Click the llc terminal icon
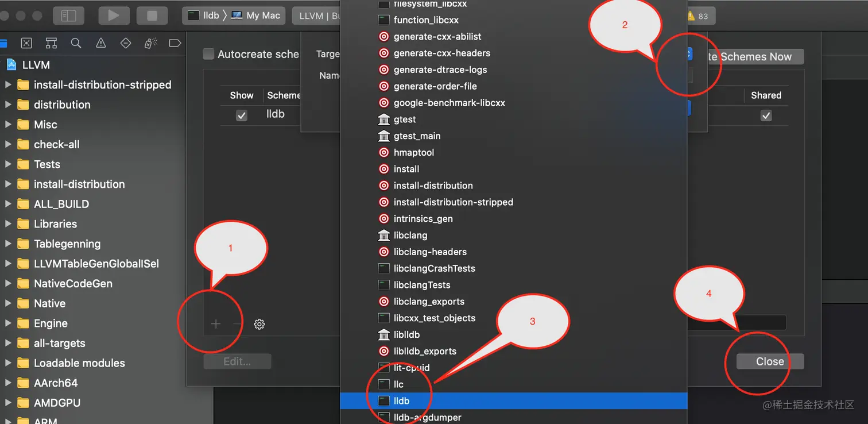 [x=384, y=384]
